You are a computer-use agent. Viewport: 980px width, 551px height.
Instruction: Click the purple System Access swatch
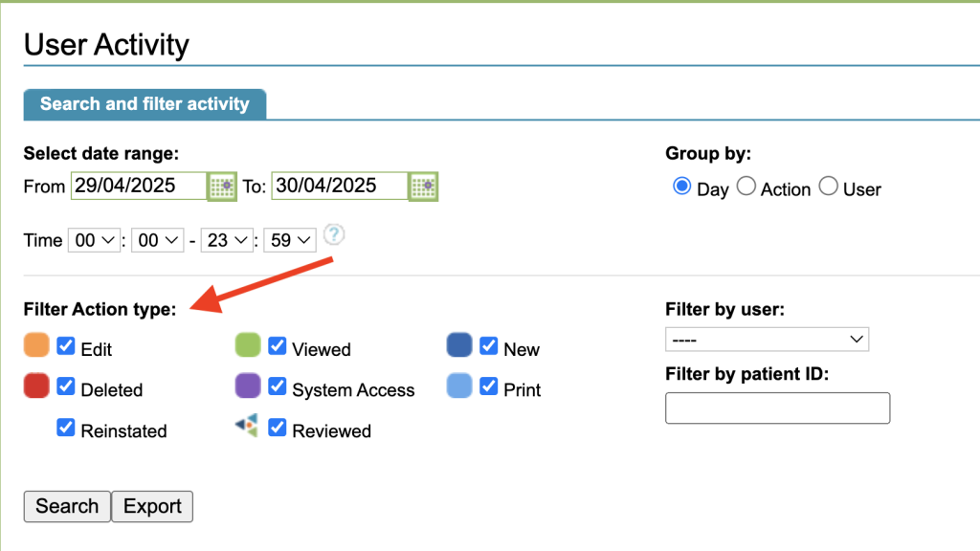coord(248,386)
